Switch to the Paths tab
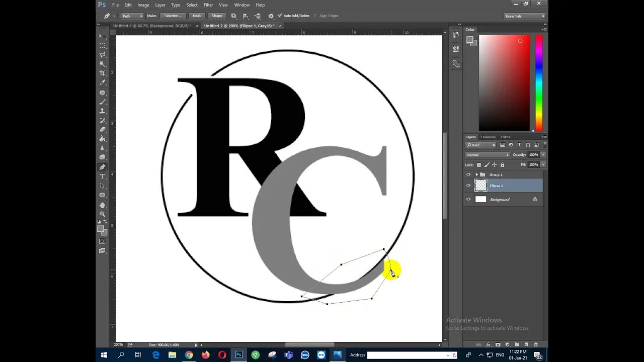Viewport: 644px width, 362px height. 505,137
